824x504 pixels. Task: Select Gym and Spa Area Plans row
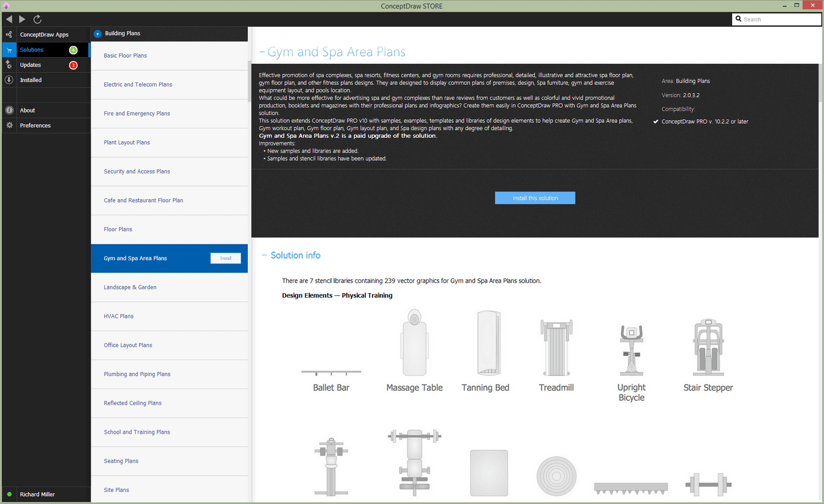169,259
